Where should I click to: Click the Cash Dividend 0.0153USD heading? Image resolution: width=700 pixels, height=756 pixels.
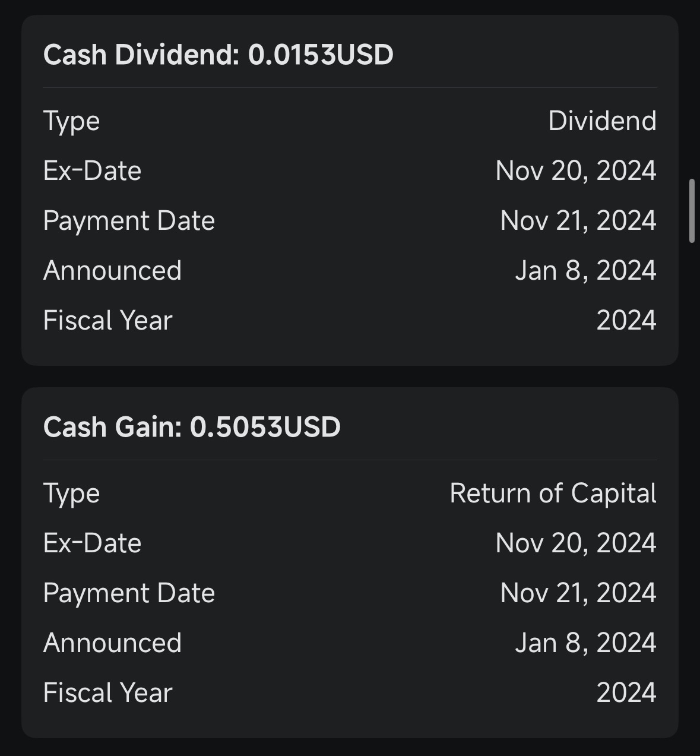pyautogui.click(x=218, y=55)
